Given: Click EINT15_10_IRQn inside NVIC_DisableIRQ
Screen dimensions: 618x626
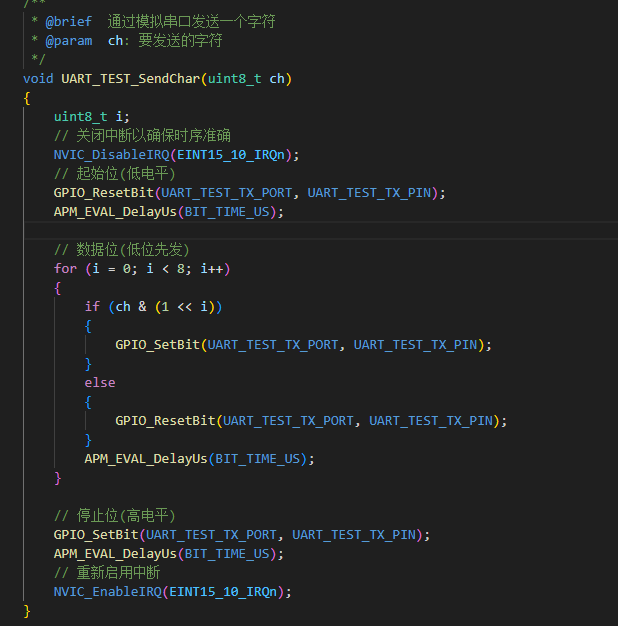Looking at the screenshot, I should [231, 155].
